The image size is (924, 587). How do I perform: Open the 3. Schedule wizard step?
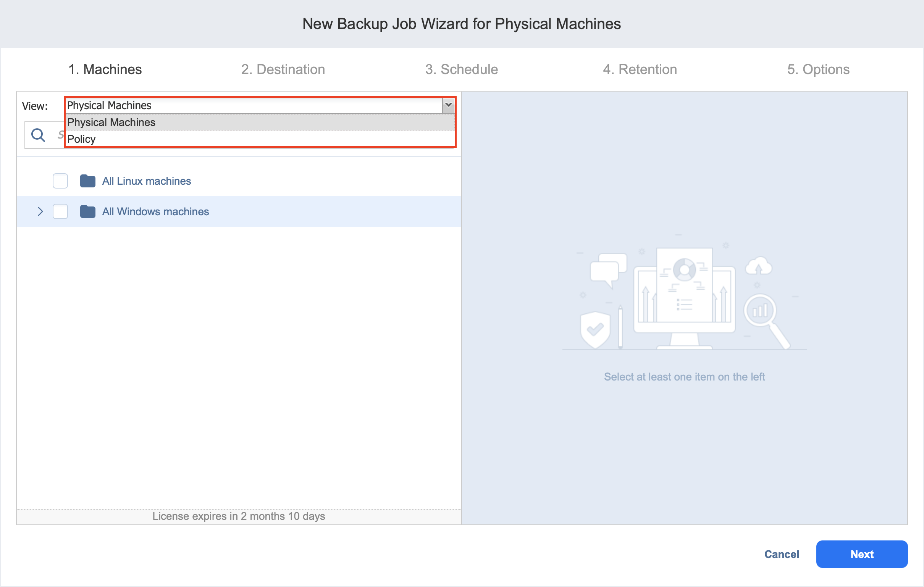pyautogui.click(x=461, y=69)
